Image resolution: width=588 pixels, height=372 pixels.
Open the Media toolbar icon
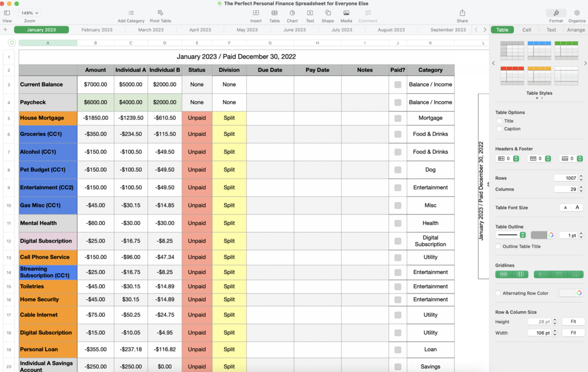(346, 13)
